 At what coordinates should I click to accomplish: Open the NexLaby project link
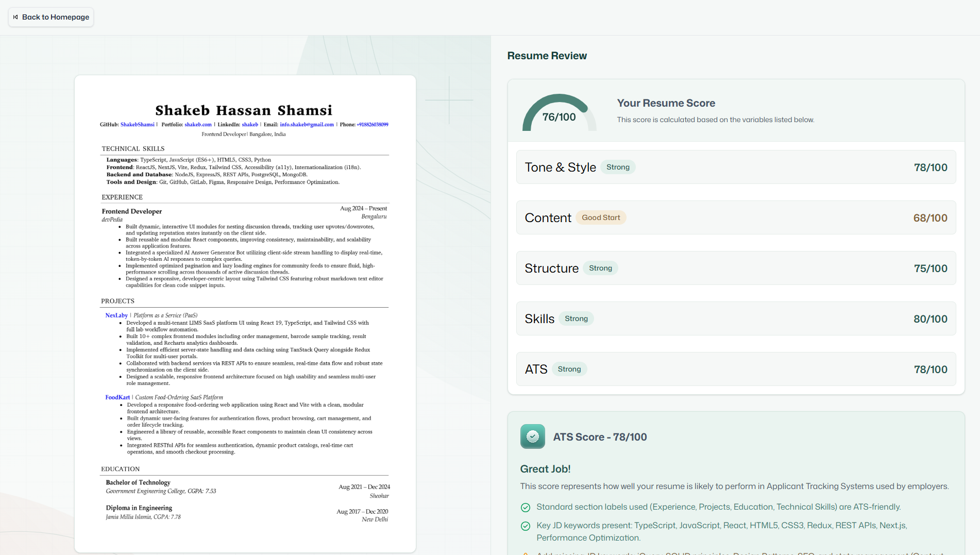(116, 315)
